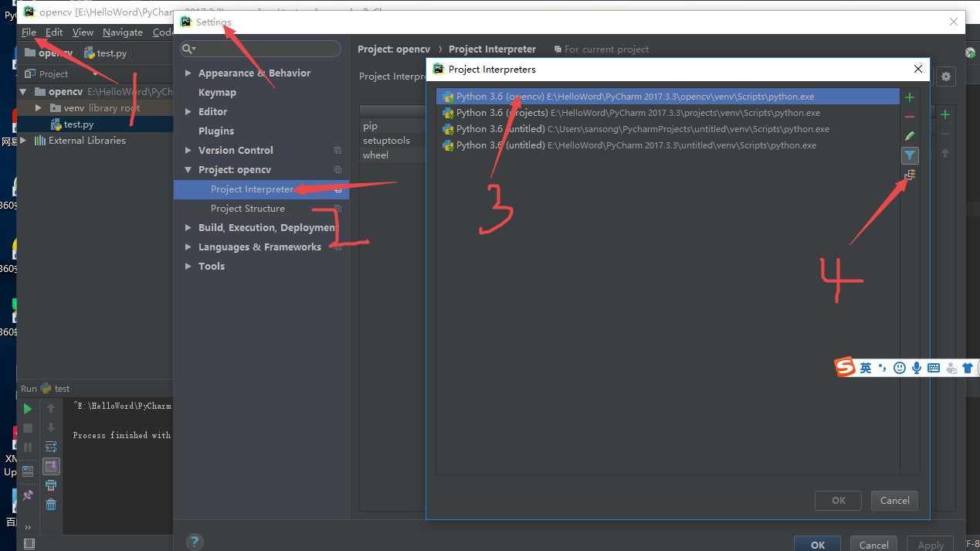Open the Sogou skin shirt icon

[967, 369]
